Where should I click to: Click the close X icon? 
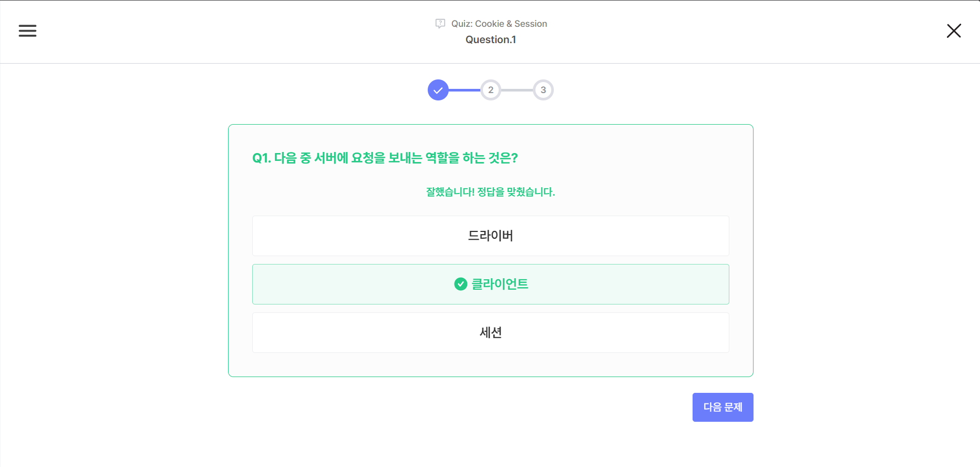[x=954, y=31]
